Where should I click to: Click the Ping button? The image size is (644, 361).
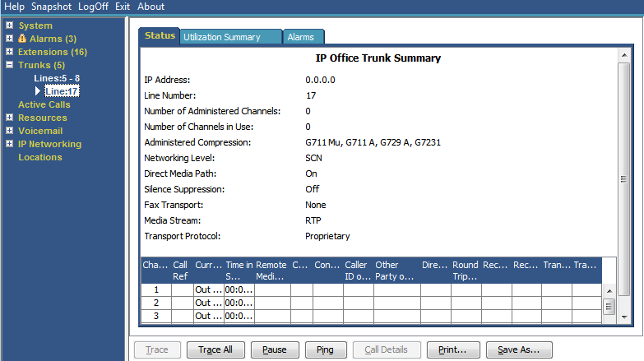326,349
